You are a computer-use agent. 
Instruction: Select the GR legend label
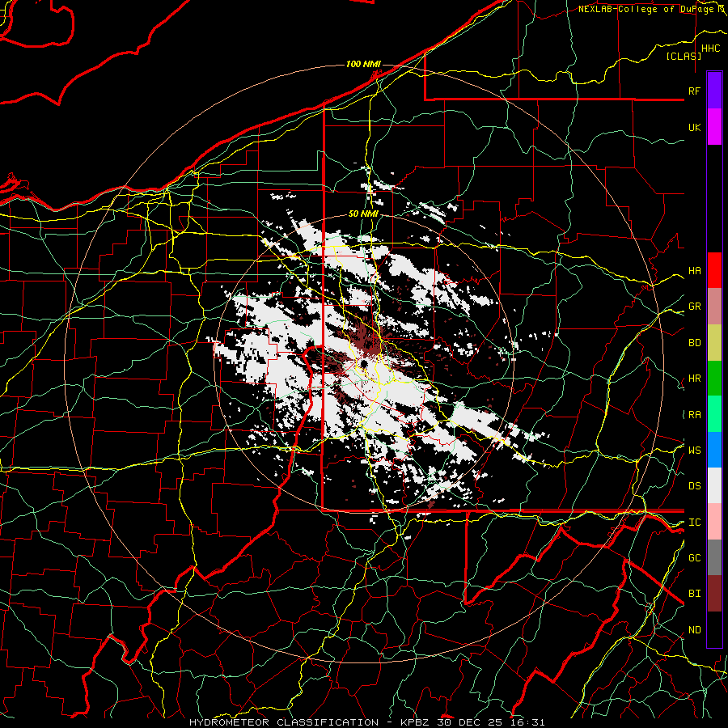tap(694, 307)
